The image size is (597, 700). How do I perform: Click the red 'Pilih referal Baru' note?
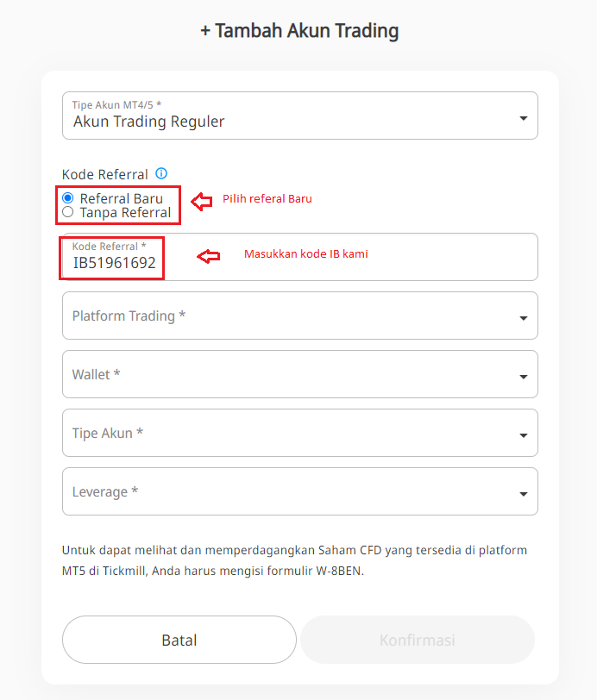pos(267,198)
